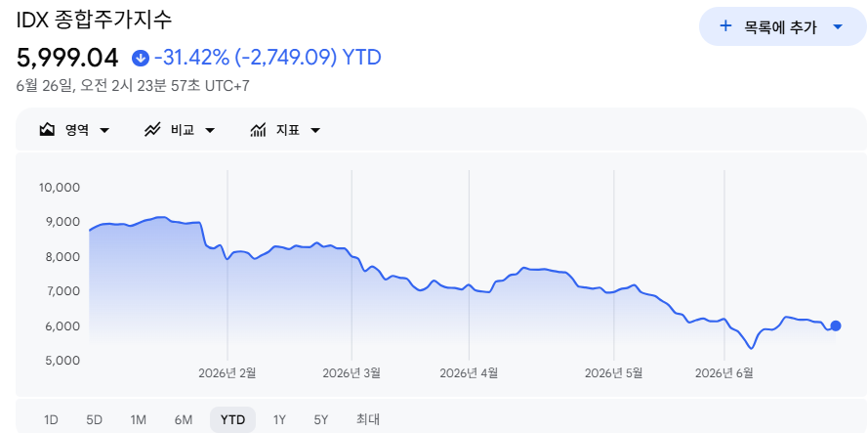Screen dimensions: 868x433
Task: Add the index via 목록에 추가 button
Action: click(782, 26)
